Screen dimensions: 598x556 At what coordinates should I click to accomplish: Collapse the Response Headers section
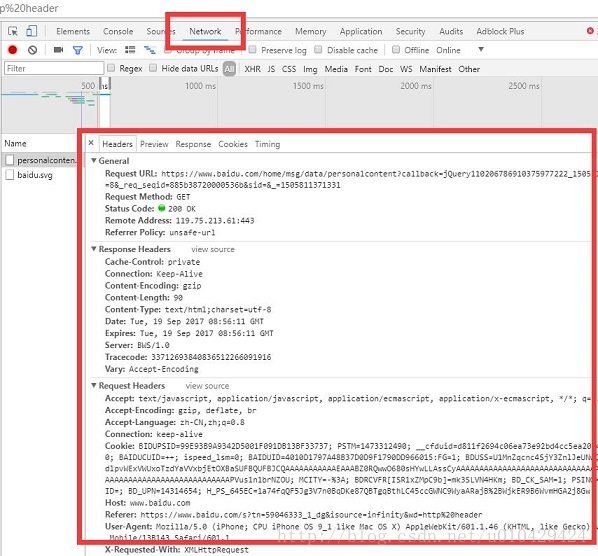[94, 249]
